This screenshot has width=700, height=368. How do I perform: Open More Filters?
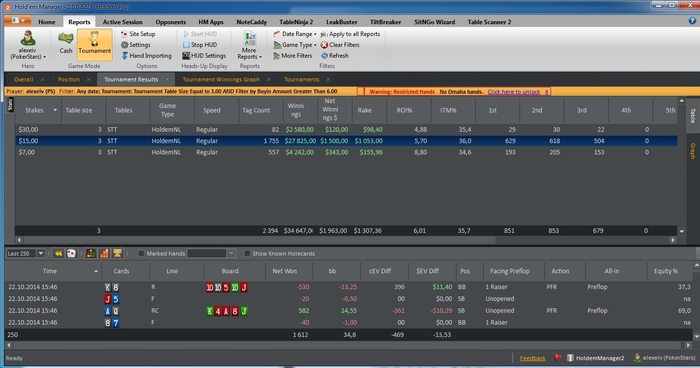293,56
